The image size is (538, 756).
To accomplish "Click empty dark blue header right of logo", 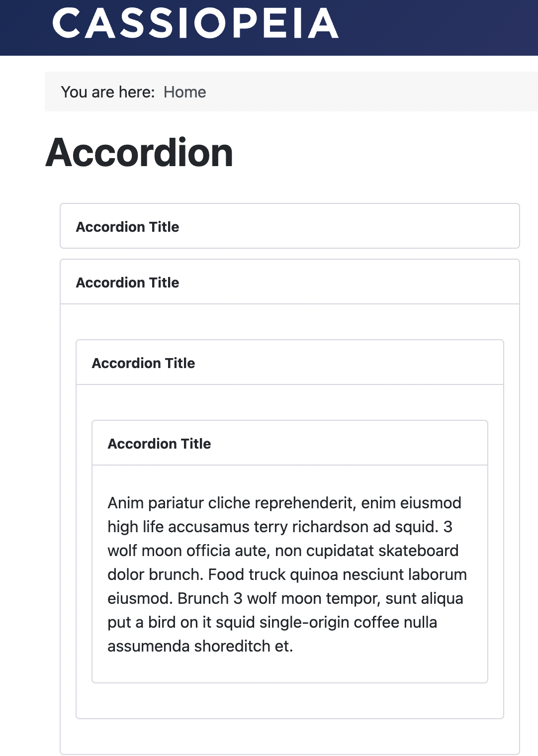I will point(438,25).
